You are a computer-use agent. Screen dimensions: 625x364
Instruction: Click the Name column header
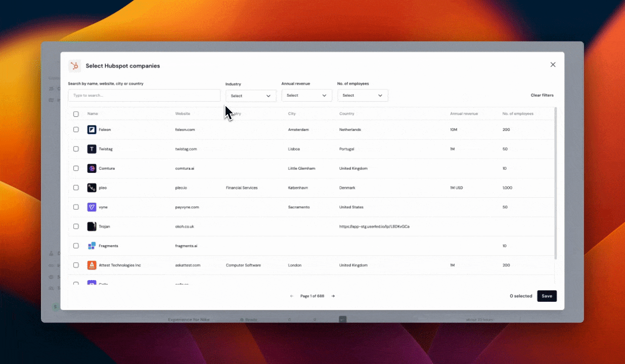tap(93, 114)
